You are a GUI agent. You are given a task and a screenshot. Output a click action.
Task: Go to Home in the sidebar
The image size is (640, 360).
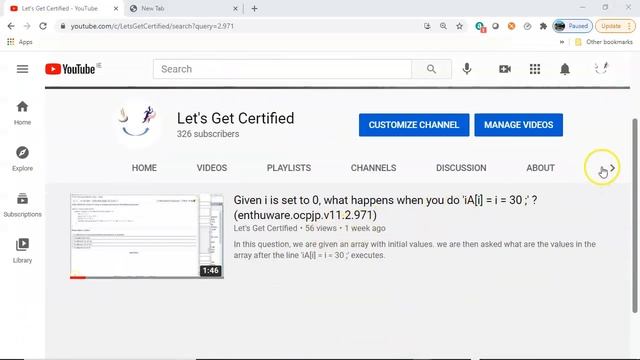coord(22,113)
